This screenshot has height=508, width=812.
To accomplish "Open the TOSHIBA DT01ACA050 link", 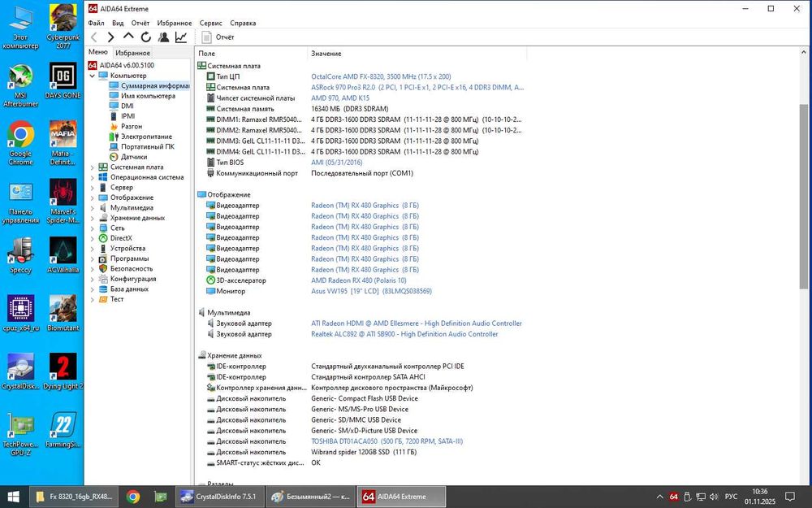I will pos(387,441).
